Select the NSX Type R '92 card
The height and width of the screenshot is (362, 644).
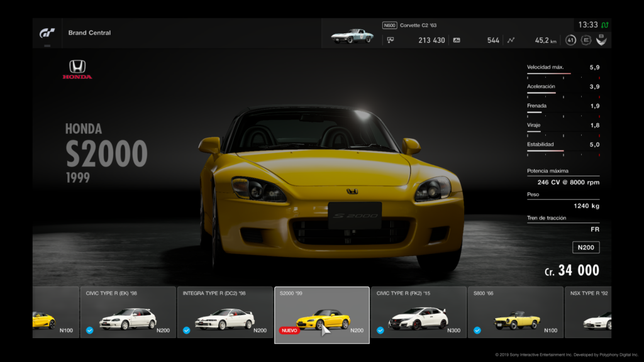[x=588, y=312]
